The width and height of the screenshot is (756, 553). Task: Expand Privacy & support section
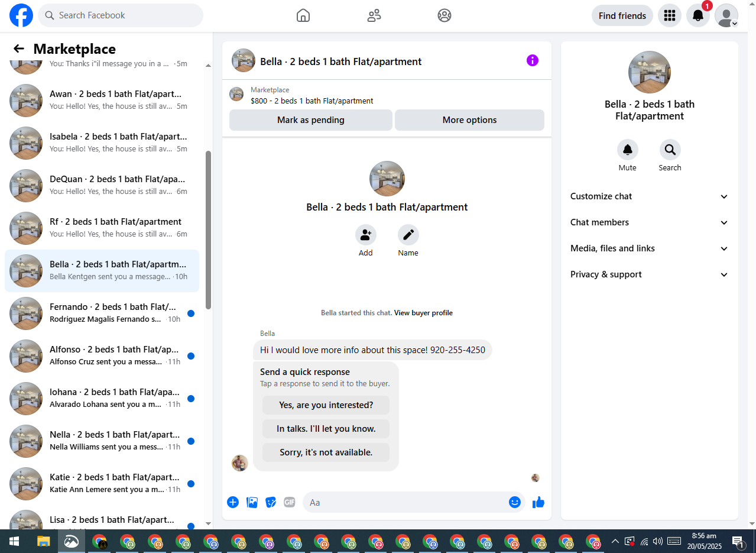649,274
